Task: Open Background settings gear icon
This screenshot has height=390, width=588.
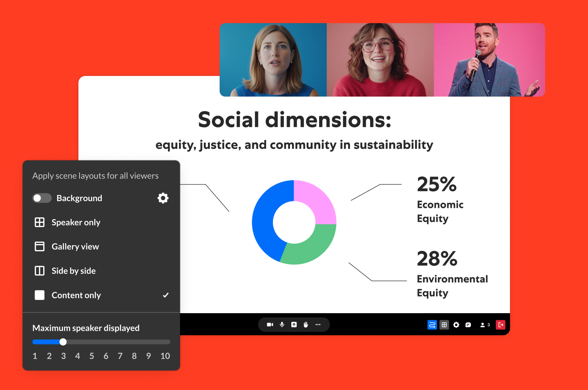Action: [x=163, y=198]
